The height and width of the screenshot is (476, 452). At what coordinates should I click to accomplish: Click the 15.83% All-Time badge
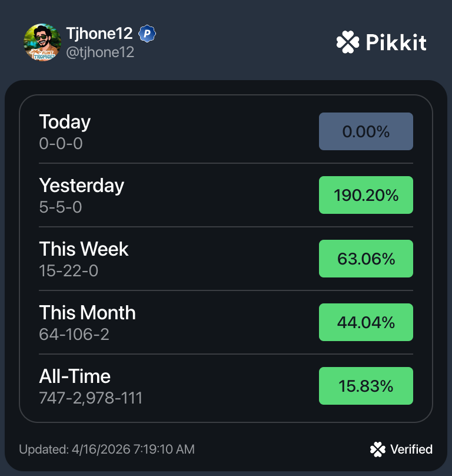(365, 386)
